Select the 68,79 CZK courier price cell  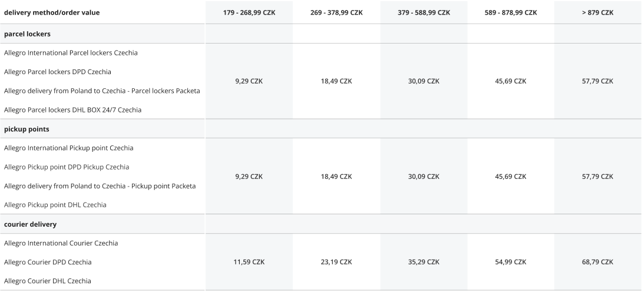pyautogui.click(x=597, y=262)
